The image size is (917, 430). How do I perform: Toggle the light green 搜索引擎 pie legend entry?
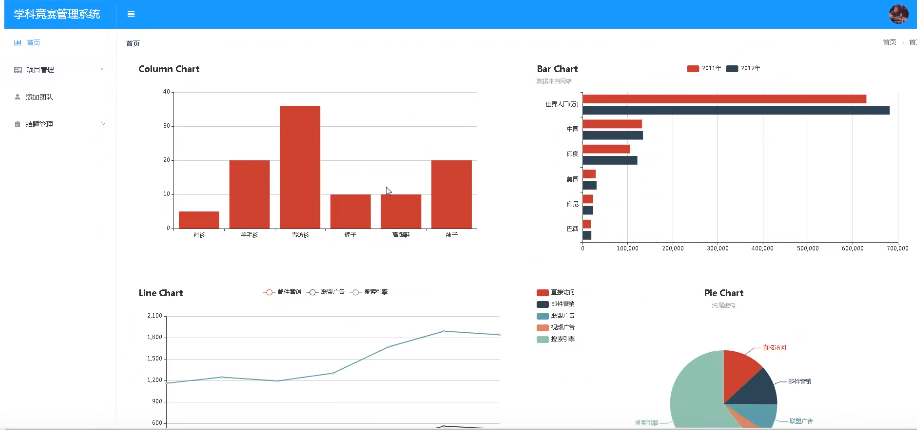(x=556, y=339)
